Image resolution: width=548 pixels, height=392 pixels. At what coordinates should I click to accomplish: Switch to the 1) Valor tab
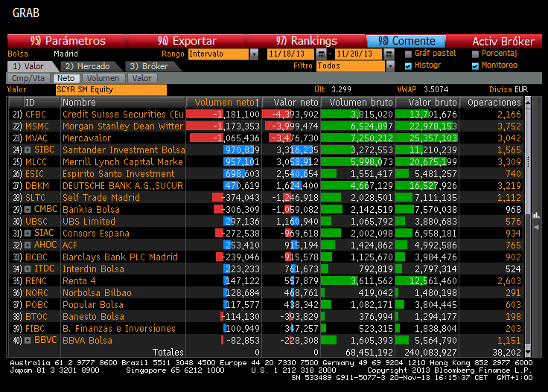(31, 66)
